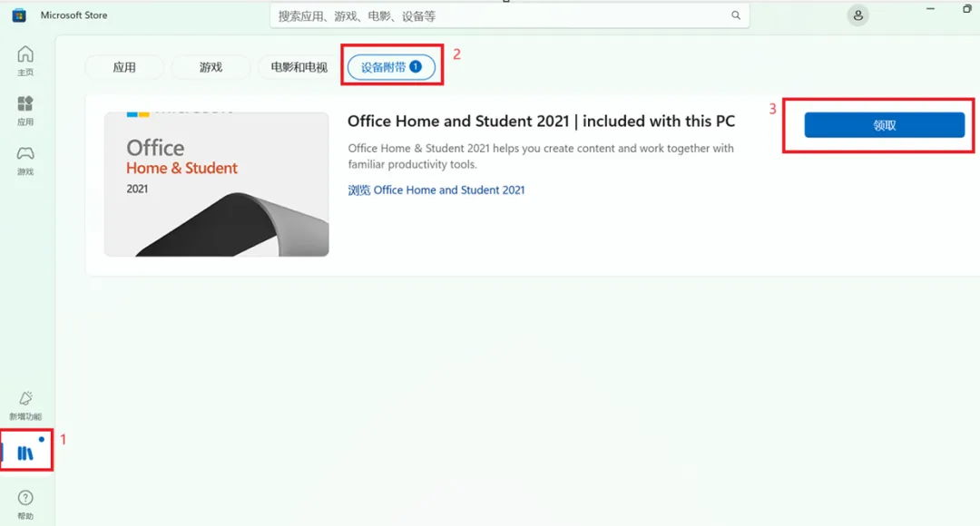Select the 游戏 filter tab
The height and width of the screenshot is (526, 980).
(x=211, y=67)
